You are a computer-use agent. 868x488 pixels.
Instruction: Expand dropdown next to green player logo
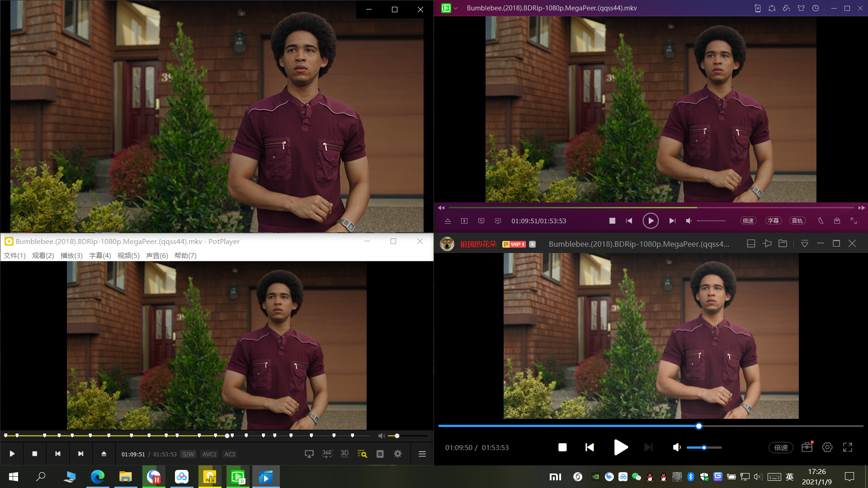[x=456, y=8]
